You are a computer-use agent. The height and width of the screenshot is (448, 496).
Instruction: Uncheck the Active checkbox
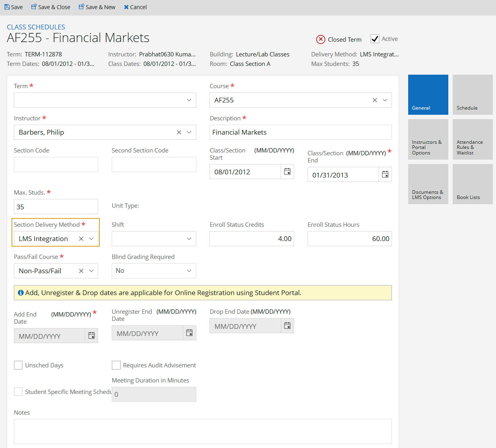(x=375, y=39)
